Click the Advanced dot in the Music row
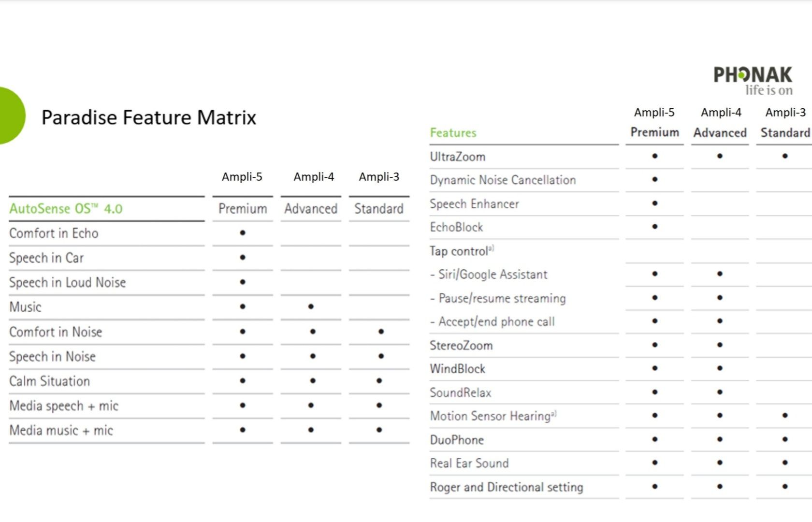 pos(311,306)
